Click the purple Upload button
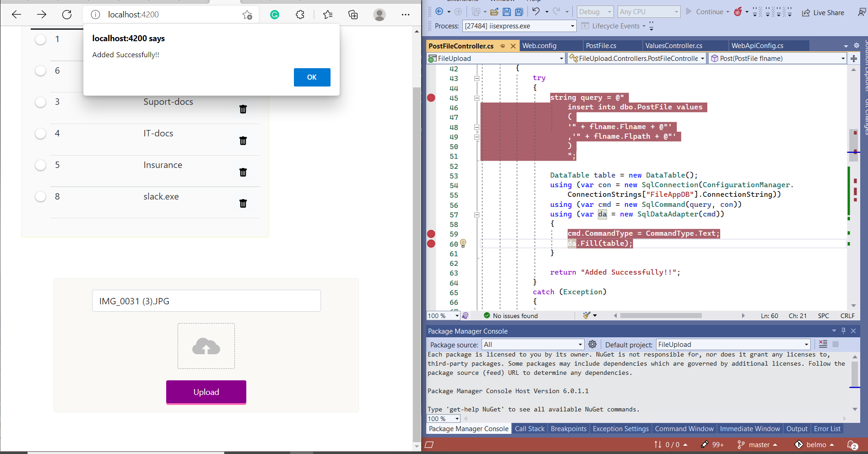 [x=206, y=392]
